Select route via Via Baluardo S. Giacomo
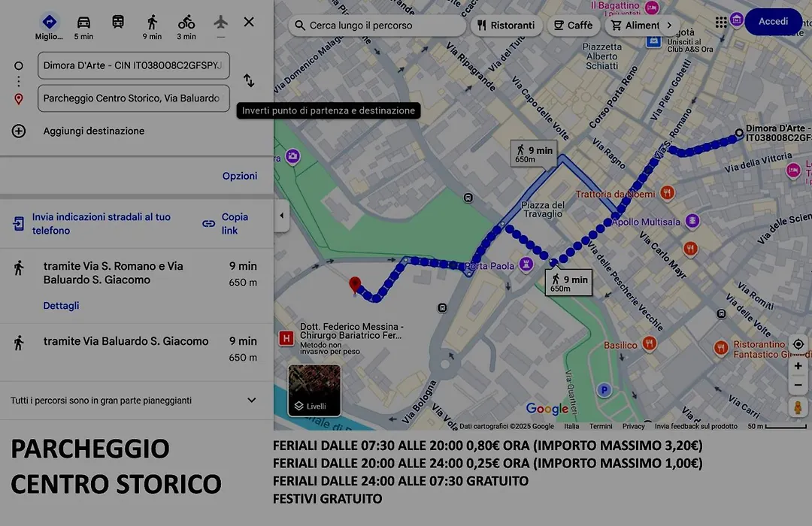 pos(137,352)
